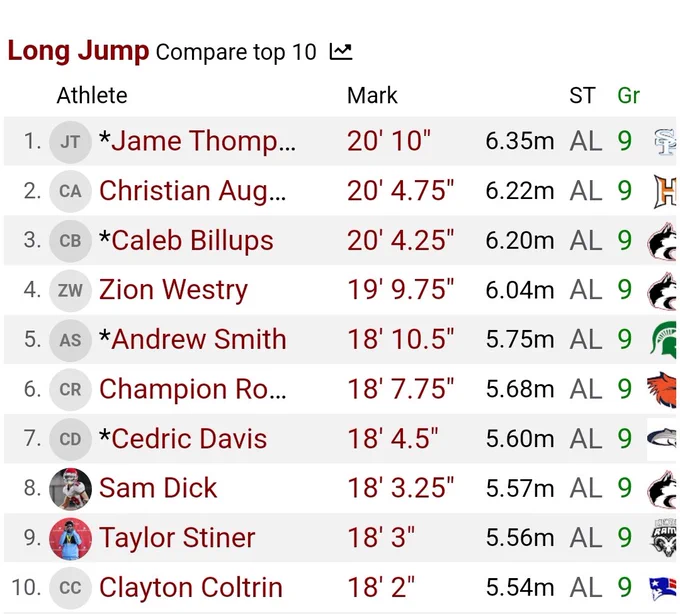The image size is (680, 614).
Task: Click the patriot flag logo beside Clayton Coltrin
Action: tap(663, 588)
